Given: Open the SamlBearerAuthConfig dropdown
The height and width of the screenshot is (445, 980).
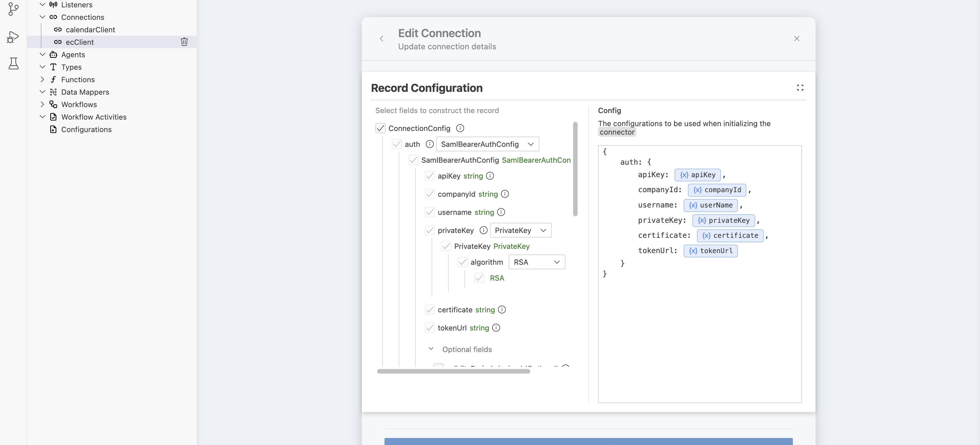Looking at the screenshot, I should click(x=487, y=144).
